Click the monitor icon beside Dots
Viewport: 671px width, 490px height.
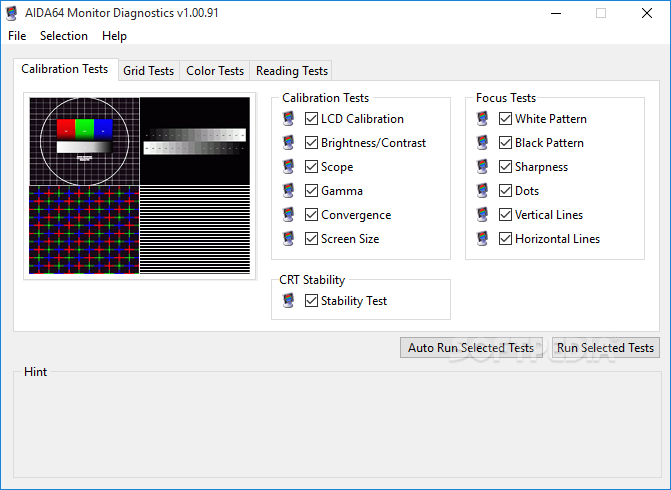483,190
